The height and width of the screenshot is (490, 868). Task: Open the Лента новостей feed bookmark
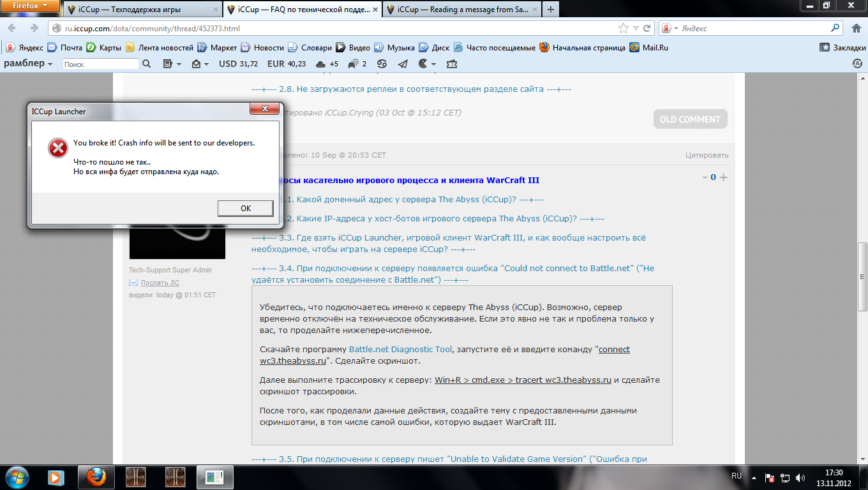[160, 47]
